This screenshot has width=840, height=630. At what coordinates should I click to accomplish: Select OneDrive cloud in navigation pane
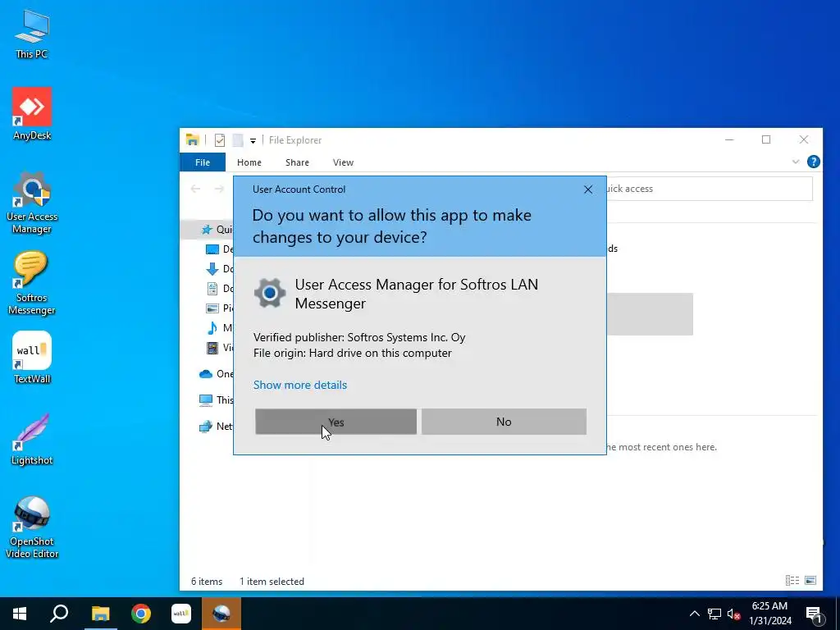point(206,374)
